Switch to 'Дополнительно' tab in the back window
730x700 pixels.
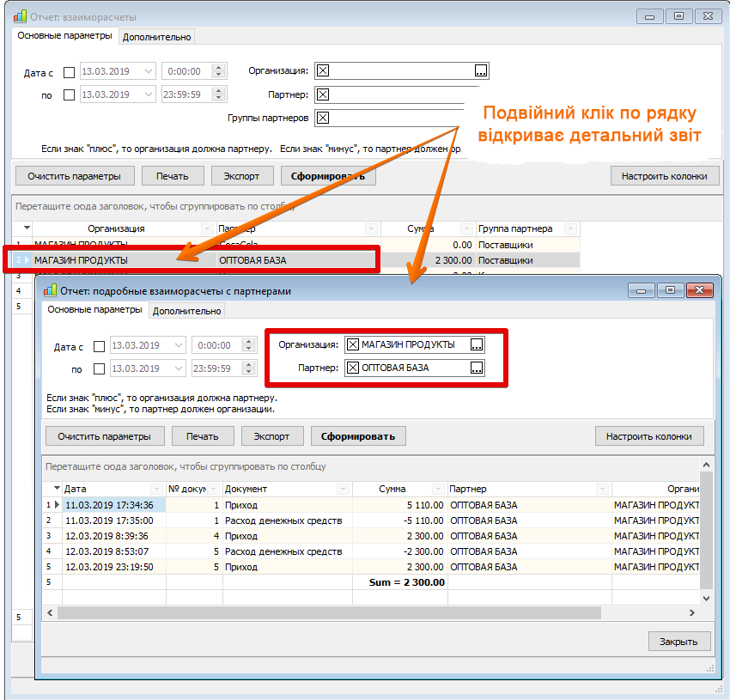click(x=157, y=37)
